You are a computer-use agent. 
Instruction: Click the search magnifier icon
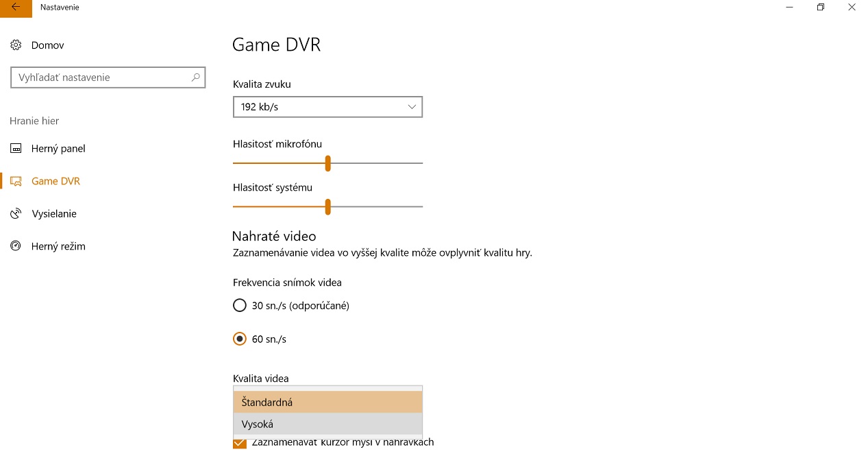tap(195, 77)
